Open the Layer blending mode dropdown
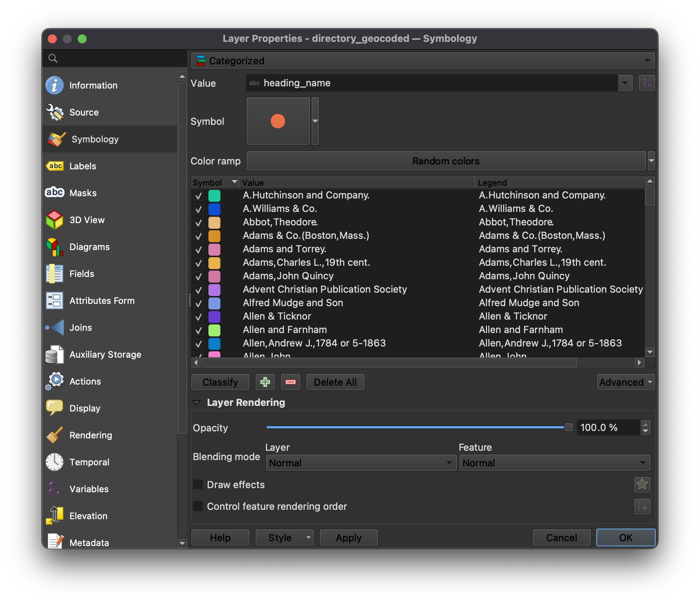Image resolution: width=700 pixels, height=604 pixels. pyautogui.click(x=360, y=463)
